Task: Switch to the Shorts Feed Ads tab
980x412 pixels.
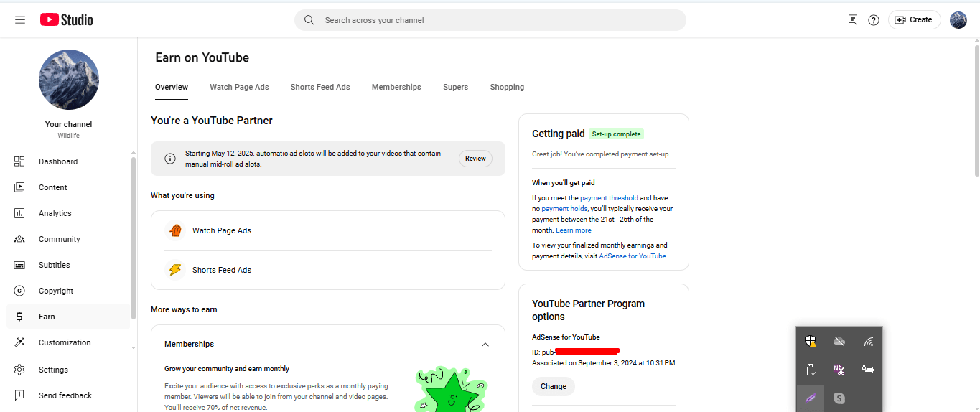Action: click(x=320, y=87)
